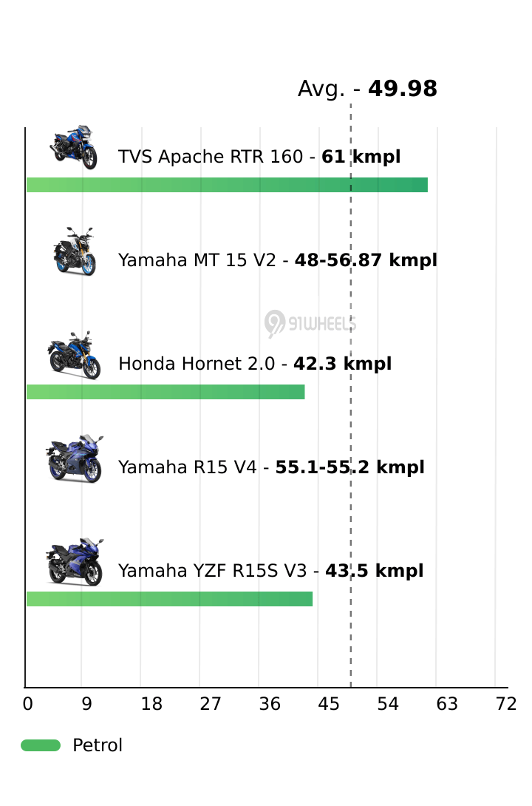This screenshot has width=532, height=806.
Task: Toggle the green Petrol legend swatch
Action: tap(40, 745)
